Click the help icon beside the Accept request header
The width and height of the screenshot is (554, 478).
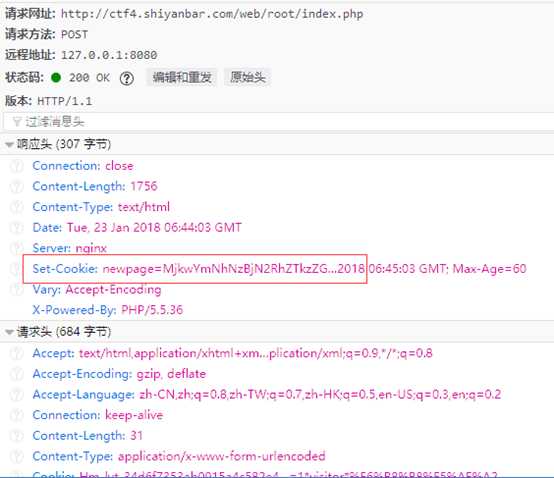[x=16, y=353]
